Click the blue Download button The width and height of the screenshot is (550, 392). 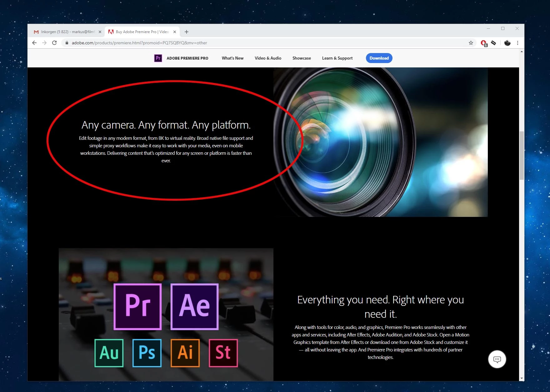(x=379, y=58)
